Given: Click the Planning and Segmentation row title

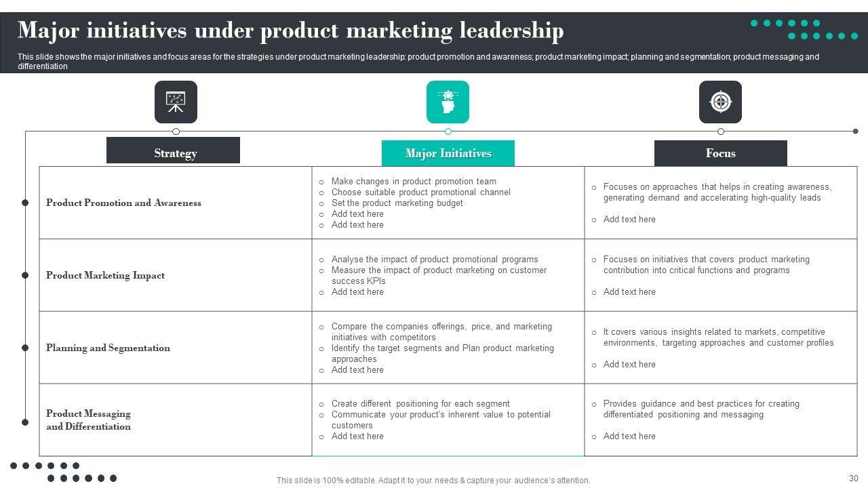Looking at the screenshot, I should 108,348.
